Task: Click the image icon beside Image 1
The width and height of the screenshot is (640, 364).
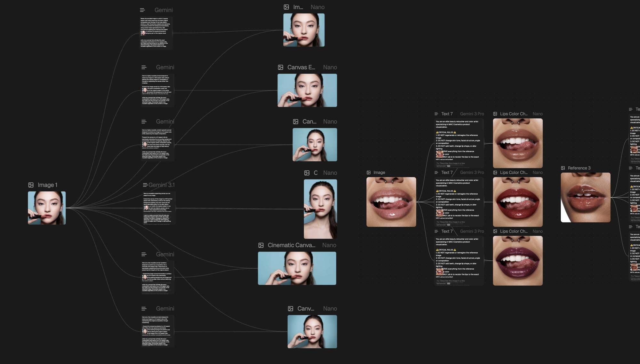Action: (x=31, y=185)
